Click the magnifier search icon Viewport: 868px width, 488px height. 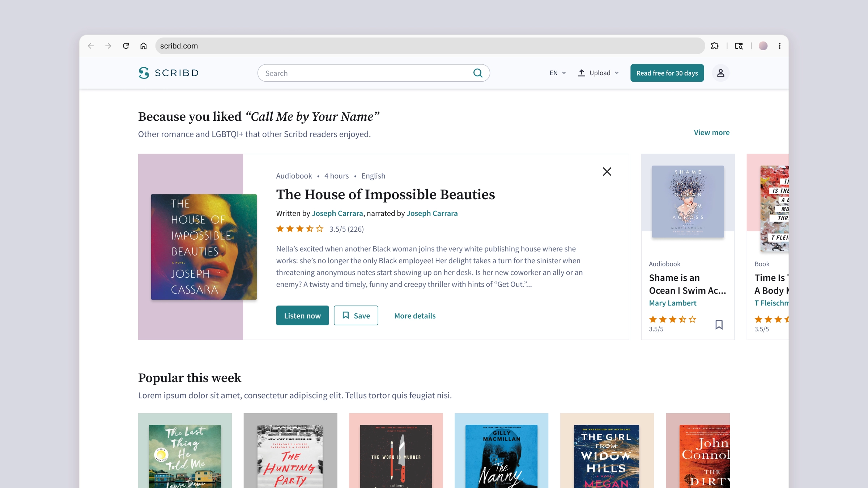pos(478,73)
